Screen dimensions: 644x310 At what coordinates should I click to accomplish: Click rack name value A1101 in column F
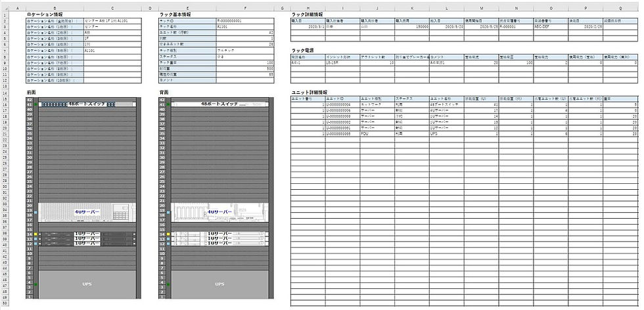click(x=245, y=26)
